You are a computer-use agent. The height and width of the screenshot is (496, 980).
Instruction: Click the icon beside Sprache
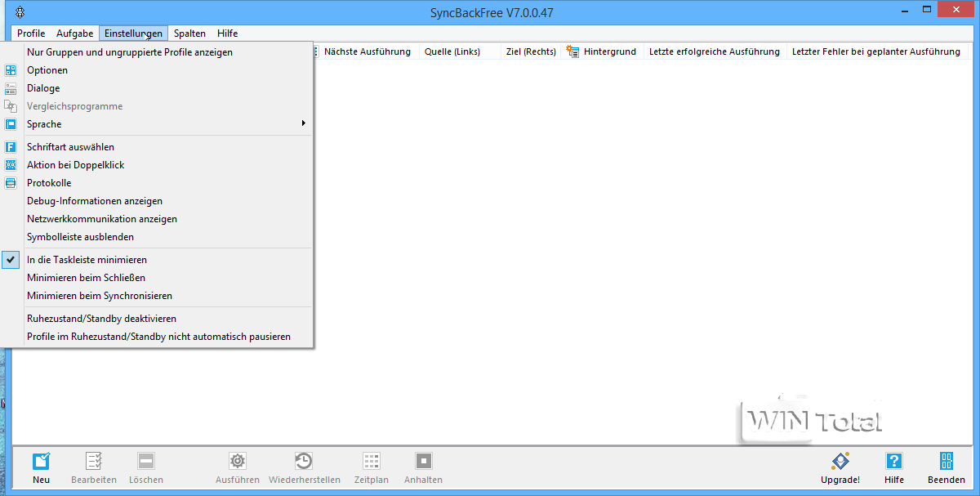pyautogui.click(x=11, y=124)
